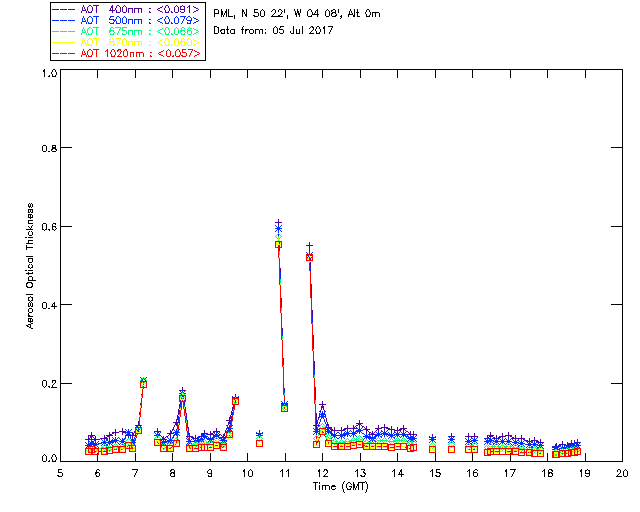Click the x-axis label 7

coord(135,473)
